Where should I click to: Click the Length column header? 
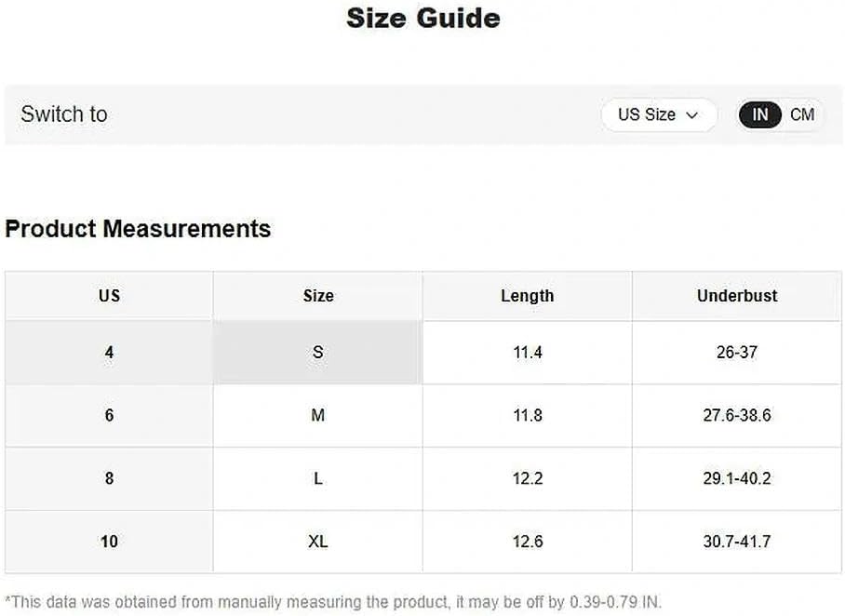527,296
